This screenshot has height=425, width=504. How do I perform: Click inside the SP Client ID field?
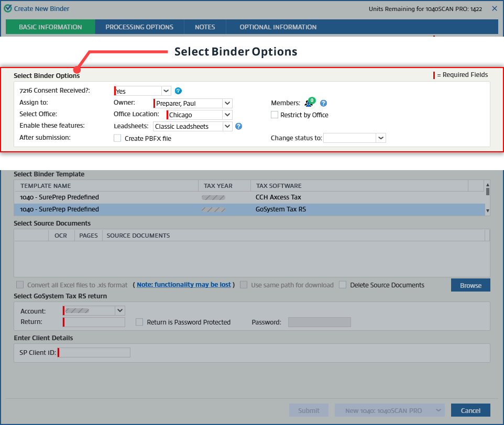pos(94,352)
